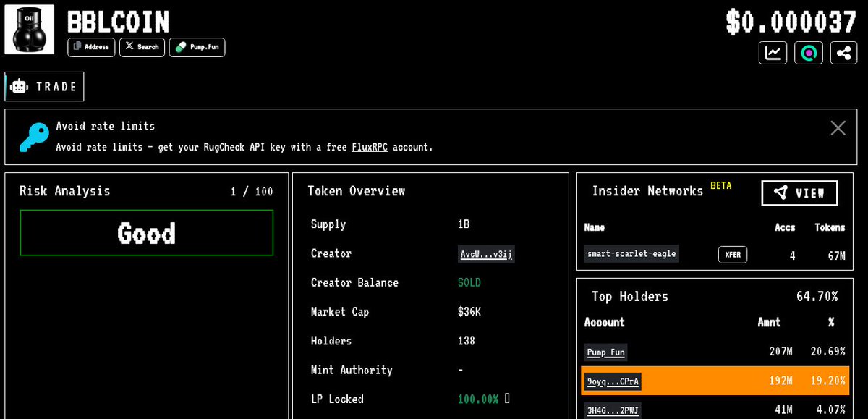Image resolution: width=868 pixels, height=419 pixels.
Task: Click the blue key icon in banner
Action: (x=33, y=137)
